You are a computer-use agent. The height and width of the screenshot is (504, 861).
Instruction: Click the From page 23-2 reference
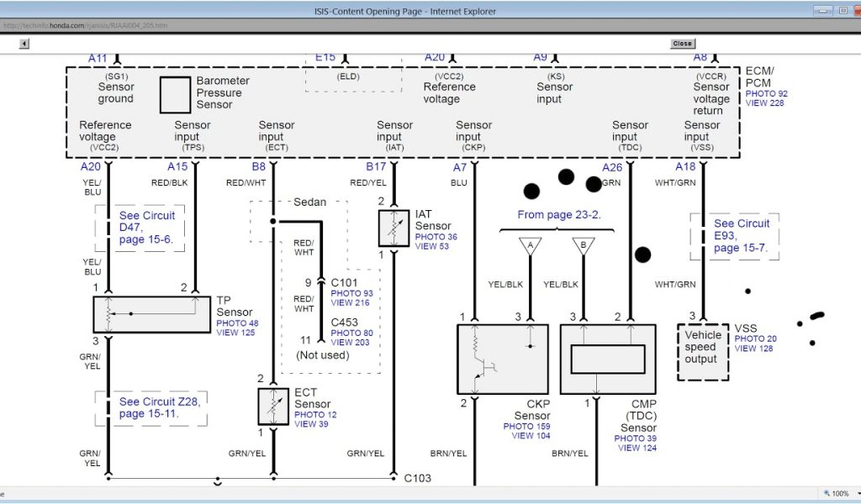click(559, 215)
